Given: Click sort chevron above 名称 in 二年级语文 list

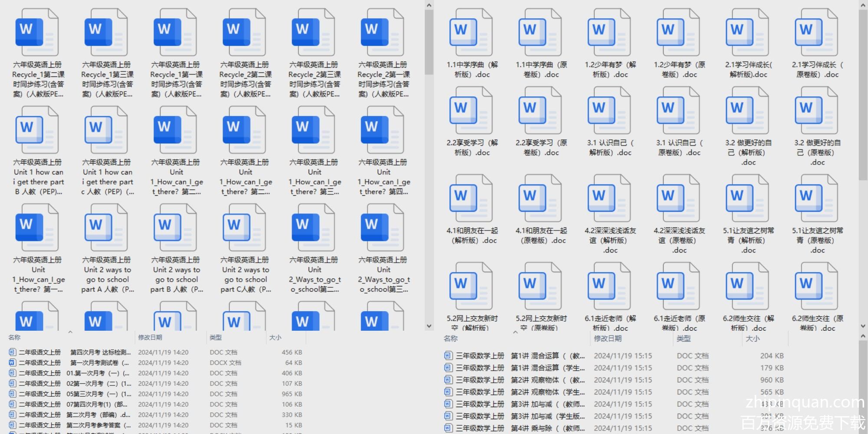Looking at the screenshot, I should click(70, 332).
